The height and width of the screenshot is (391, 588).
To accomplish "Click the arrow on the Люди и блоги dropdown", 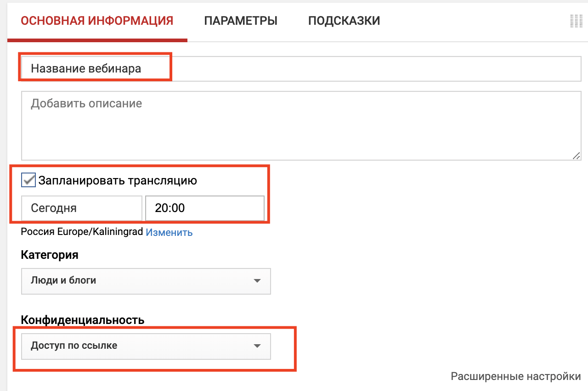I will click(257, 281).
